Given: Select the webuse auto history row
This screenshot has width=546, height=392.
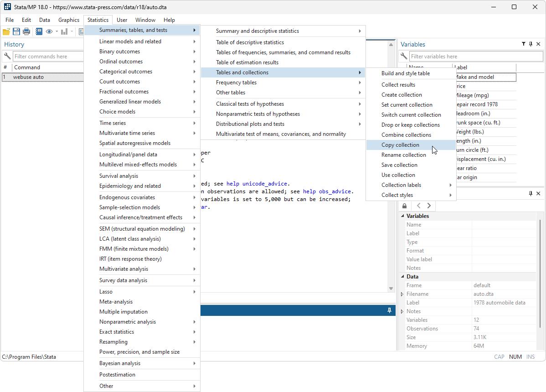Looking at the screenshot, I should [x=42, y=77].
